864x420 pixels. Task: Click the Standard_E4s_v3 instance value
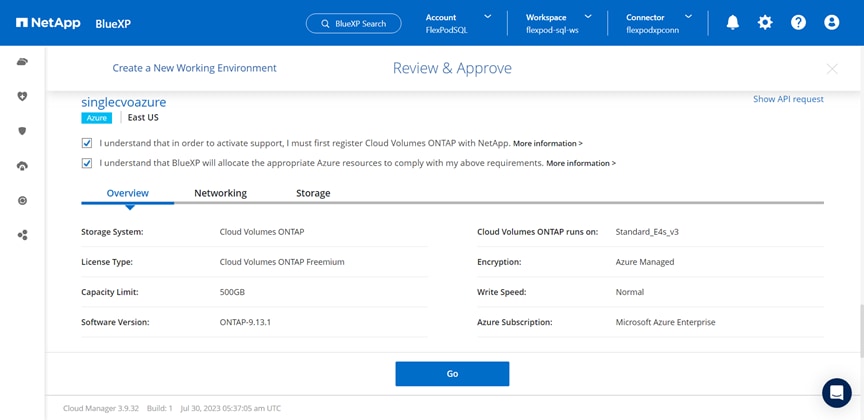pos(647,232)
